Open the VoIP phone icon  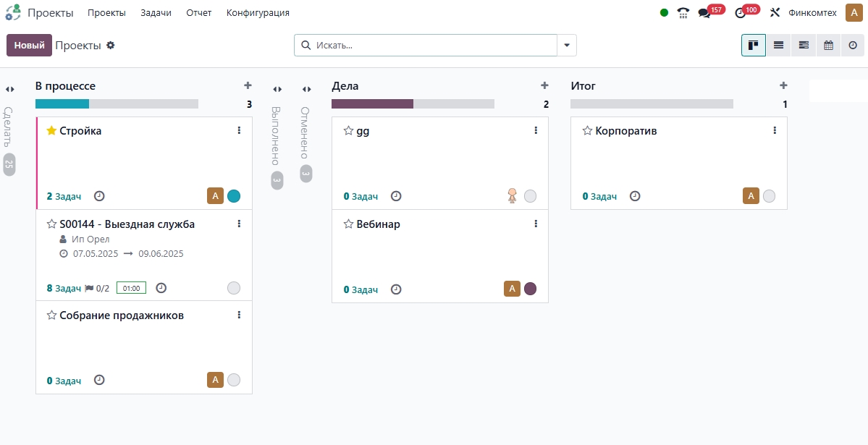(683, 13)
